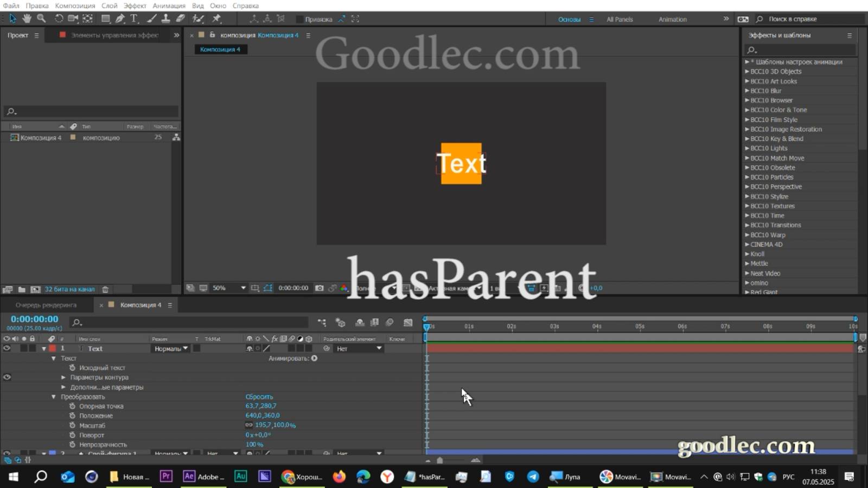Take a snapshot of the composition

[x=319, y=288]
